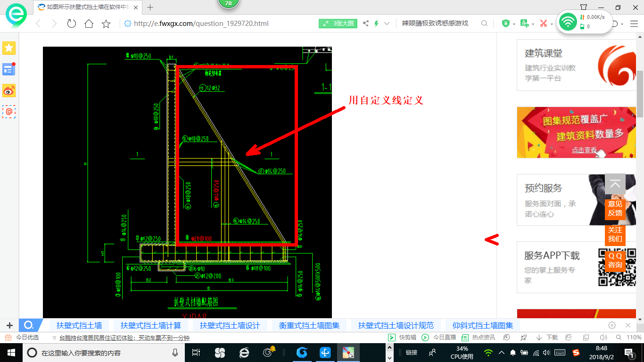644x362 pixels.
Task: Click the 仰斜式挡土墙图集 suggestion tab
Action: coord(483,325)
